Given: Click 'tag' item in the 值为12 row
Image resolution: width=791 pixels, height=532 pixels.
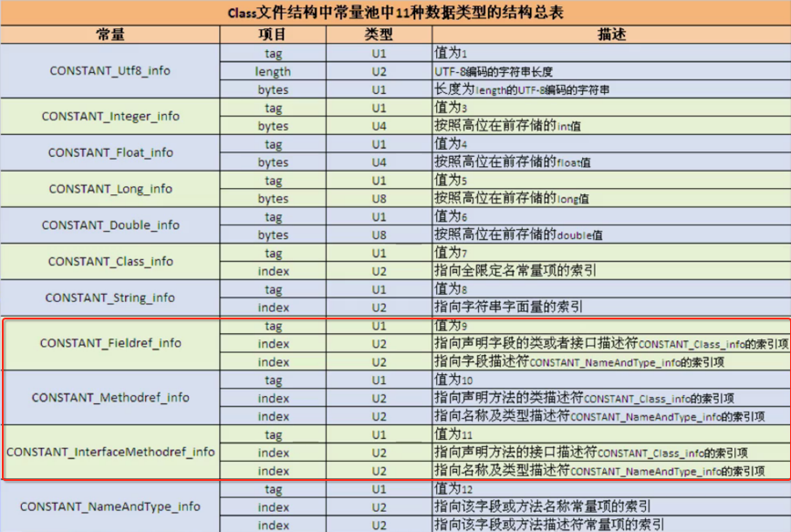Looking at the screenshot, I should 273,490.
